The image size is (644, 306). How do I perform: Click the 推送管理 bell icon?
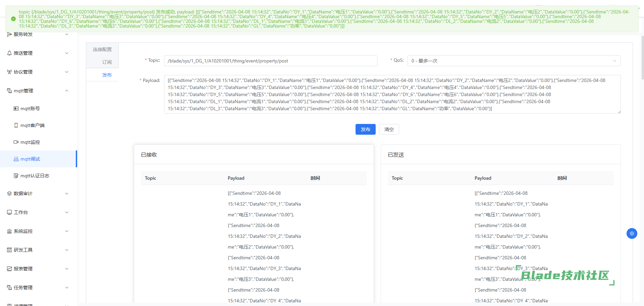click(9, 53)
